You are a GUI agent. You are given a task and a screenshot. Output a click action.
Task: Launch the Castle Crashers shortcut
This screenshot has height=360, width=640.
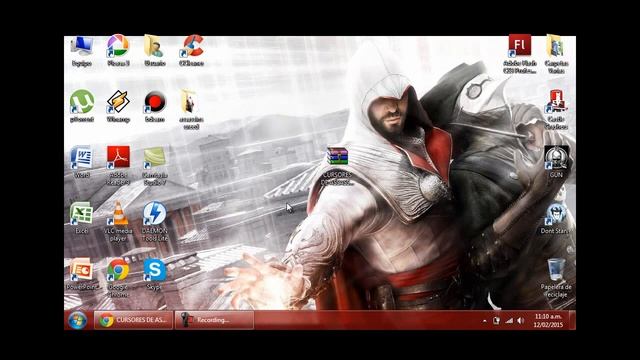coord(556,109)
